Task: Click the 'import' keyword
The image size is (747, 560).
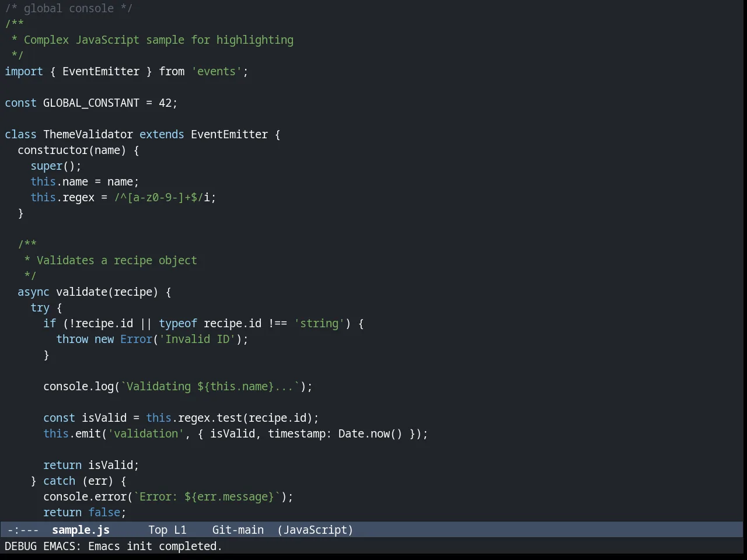Action: click(x=24, y=71)
